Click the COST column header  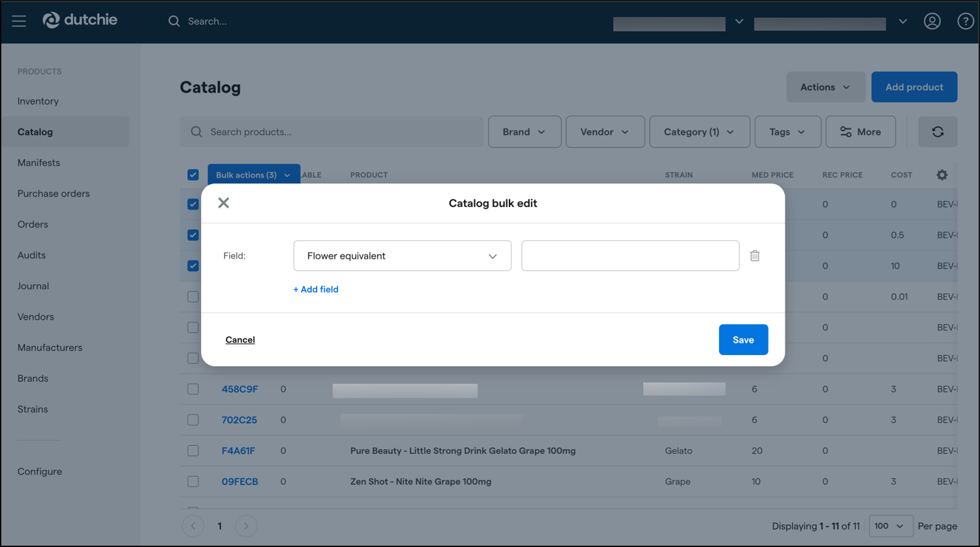point(902,175)
